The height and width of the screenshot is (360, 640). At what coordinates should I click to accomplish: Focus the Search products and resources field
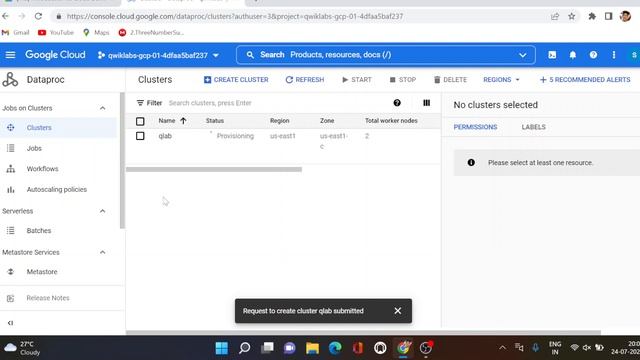[x=386, y=55]
